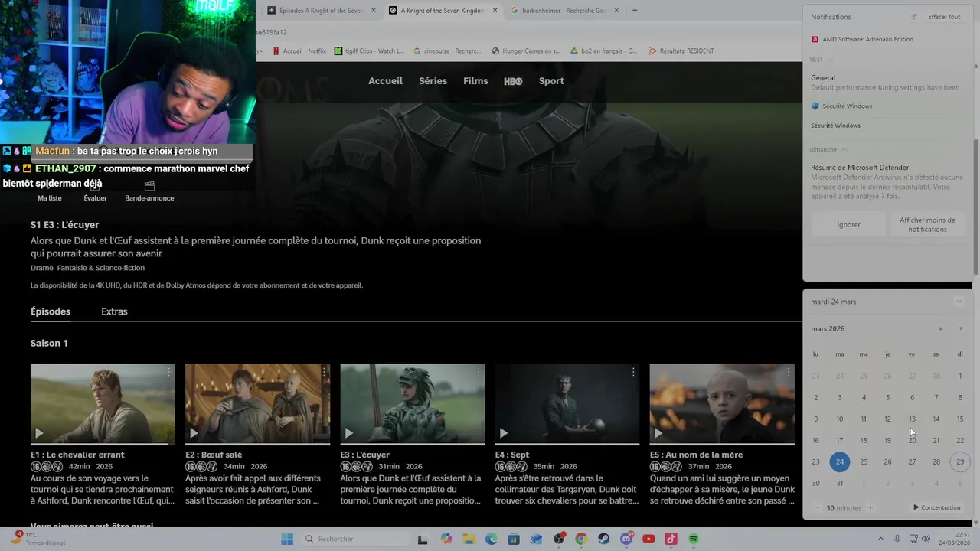Viewport: 980px width, 551px height.
Task: Play episode E5 Au nom de la mère
Action: point(658,433)
